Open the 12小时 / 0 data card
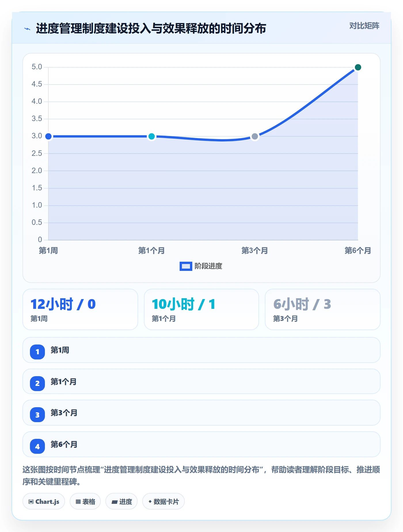This screenshot has width=403, height=532. (80, 309)
